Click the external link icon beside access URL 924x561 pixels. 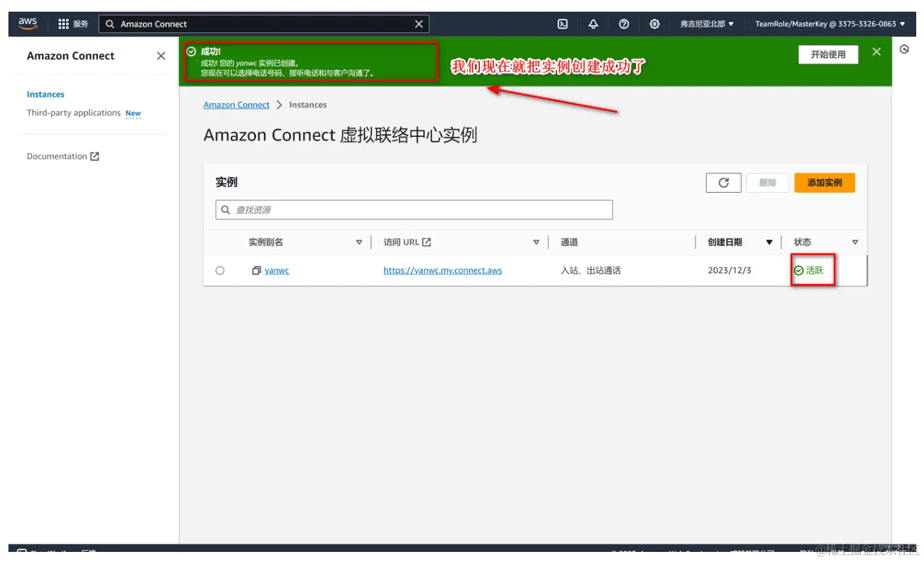click(x=427, y=242)
